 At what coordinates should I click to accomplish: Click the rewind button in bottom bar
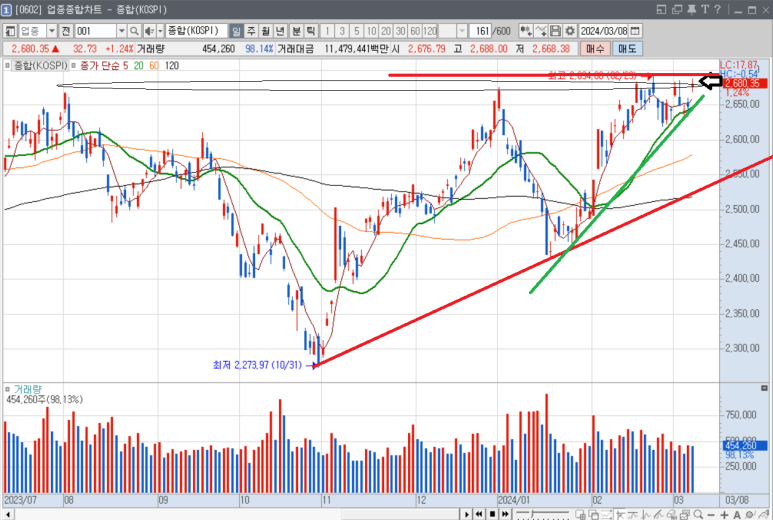tap(479, 514)
